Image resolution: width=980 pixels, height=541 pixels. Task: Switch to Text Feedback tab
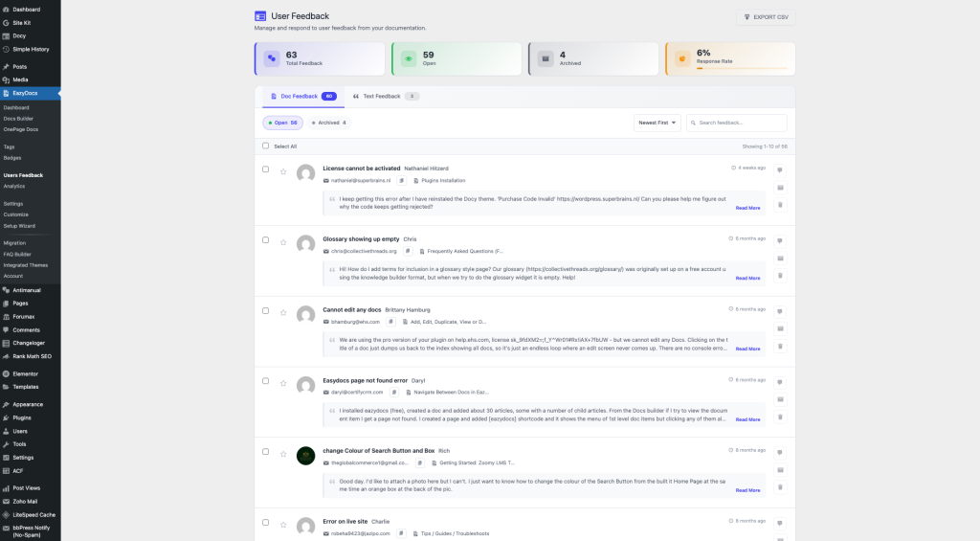click(386, 97)
